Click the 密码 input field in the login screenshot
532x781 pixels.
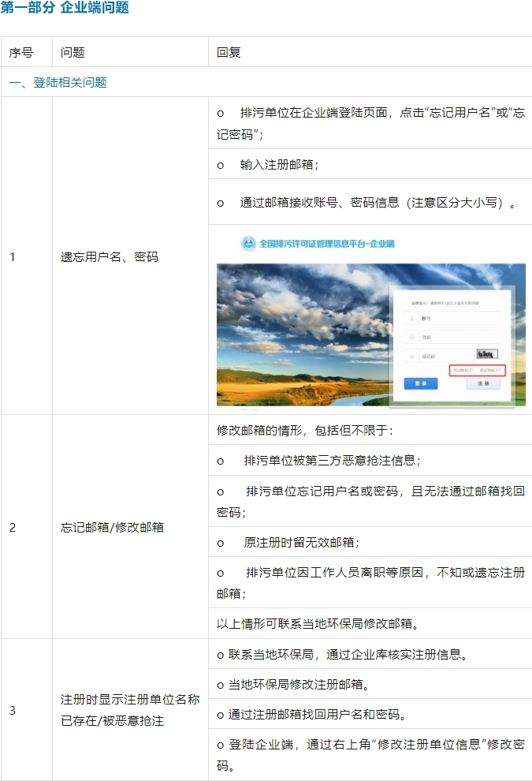[452, 337]
